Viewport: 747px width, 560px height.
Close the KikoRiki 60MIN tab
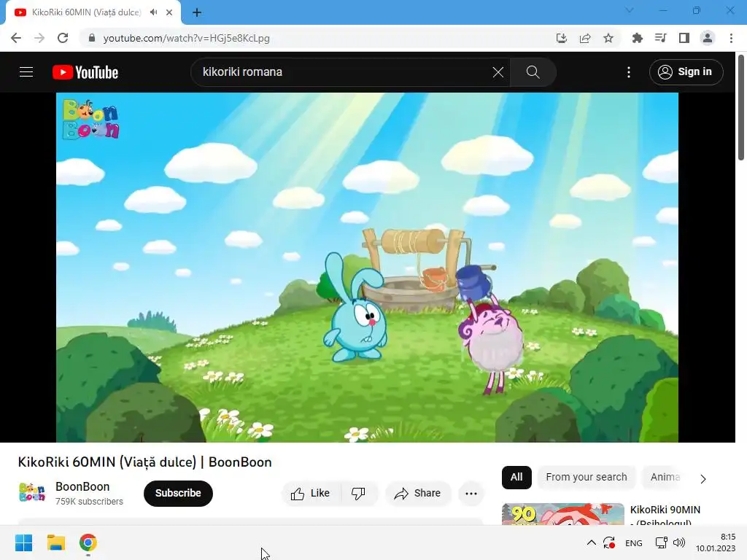[169, 12]
